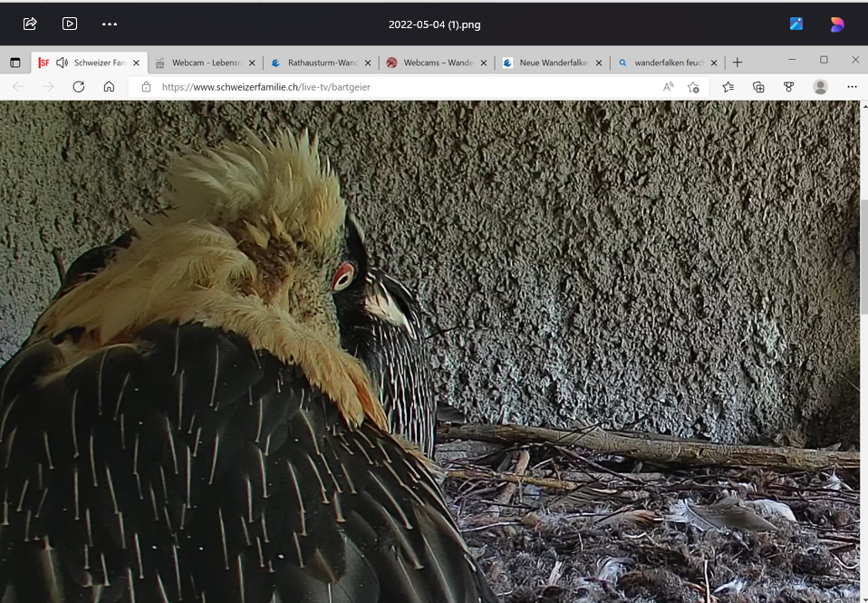The image size is (868, 603).
Task: Refresh the current page
Action: (x=79, y=87)
